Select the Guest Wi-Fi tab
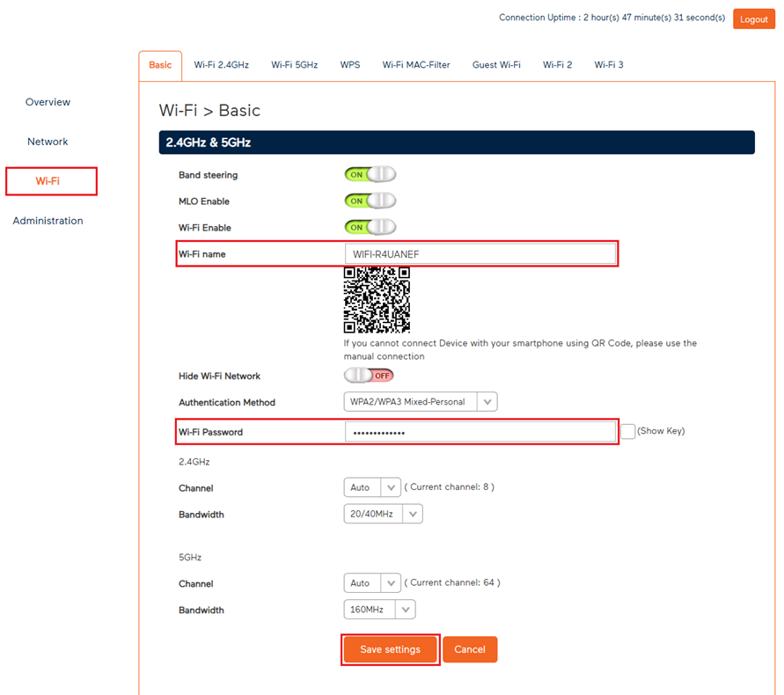784x695 pixels. coord(496,64)
